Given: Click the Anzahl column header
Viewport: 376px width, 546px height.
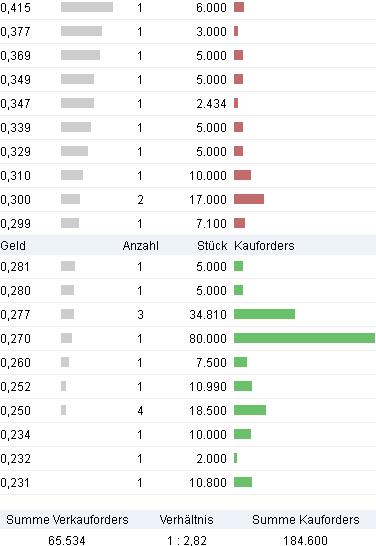Looking at the screenshot, I should [x=140, y=246].
